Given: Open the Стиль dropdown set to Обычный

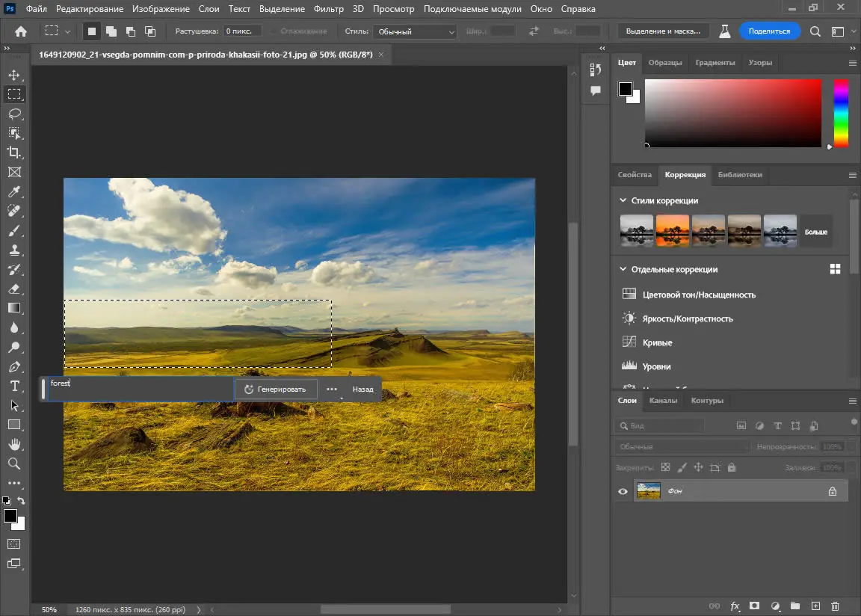Looking at the screenshot, I should (416, 32).
